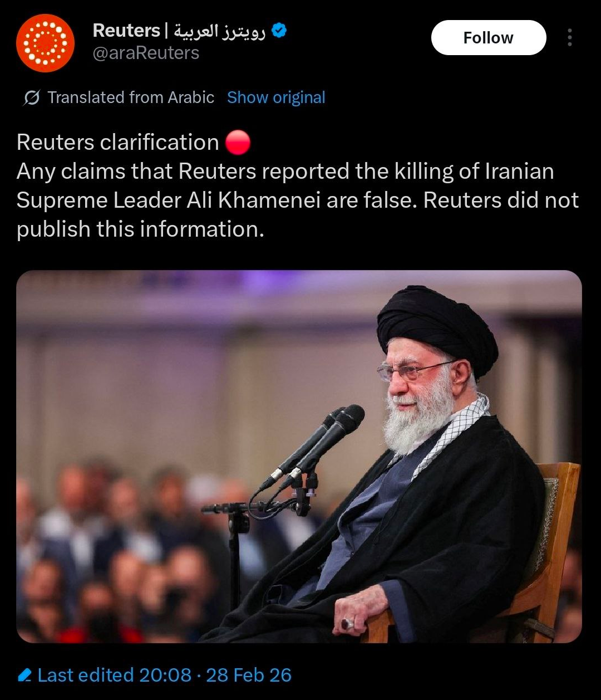Click the Reuters display name
The height and width of the screenshot is (700, 601).
coord(126,31)
